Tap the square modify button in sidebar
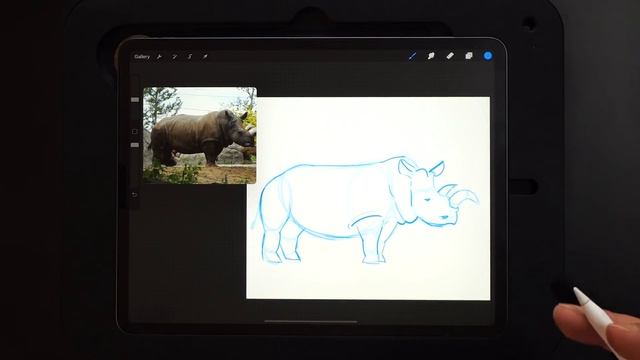This screenshot has width=640, height=360. pos(135,131)
